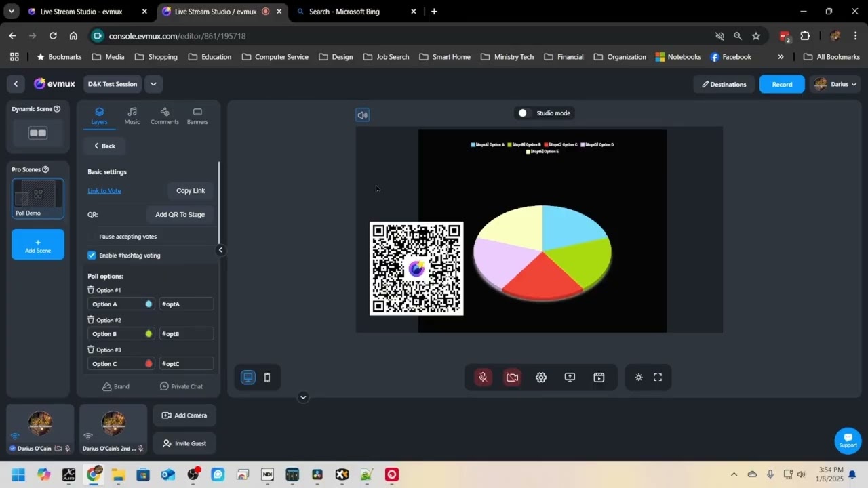Viewport: 868px width, 488px height.
Task: Collapse the bottom participants panel chevron
Action: click(303, 397)
